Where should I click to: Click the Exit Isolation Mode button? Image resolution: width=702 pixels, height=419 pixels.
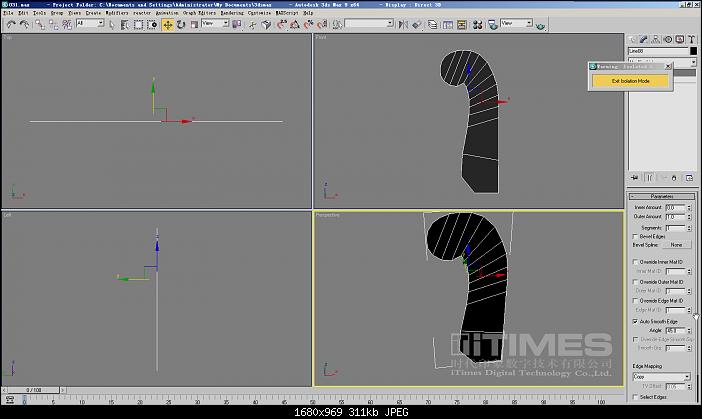[630, 81]
